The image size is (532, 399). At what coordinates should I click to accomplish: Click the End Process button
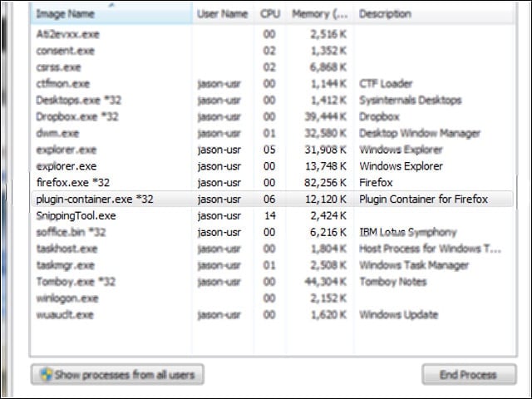coord(469,375)
